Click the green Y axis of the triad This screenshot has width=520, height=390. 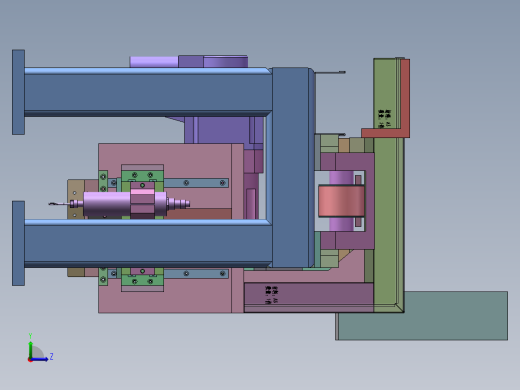pyautogui.click(x=30, y=350)
